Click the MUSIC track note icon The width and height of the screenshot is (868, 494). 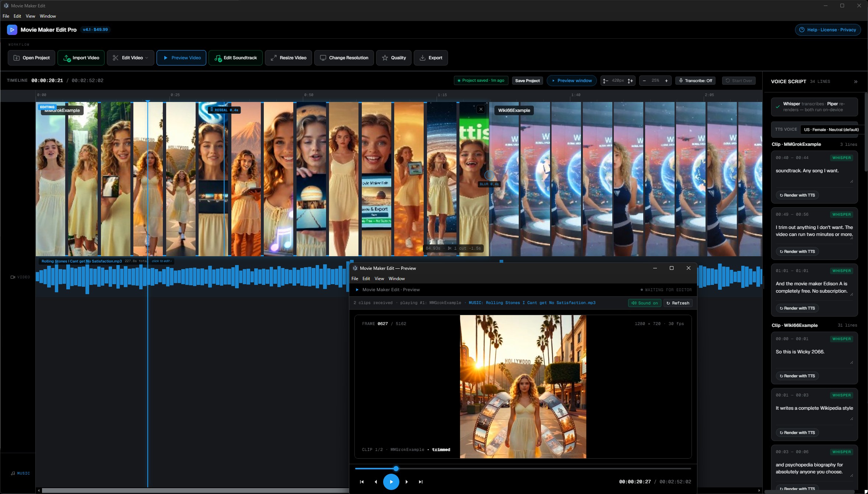[x=13, y=473]
